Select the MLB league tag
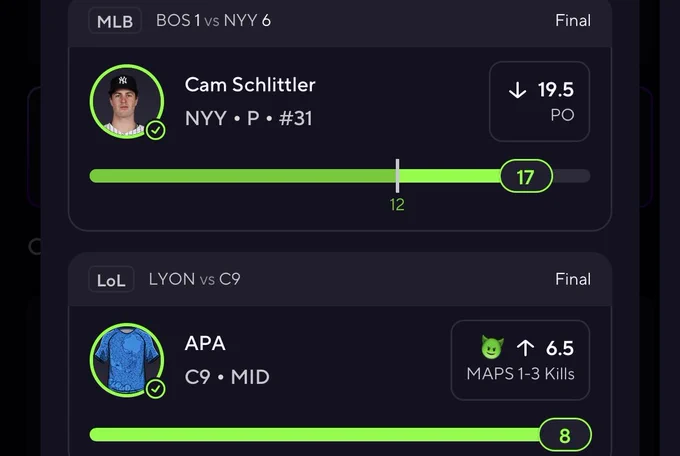Screen dimensions: 680x456 (115, 21)
